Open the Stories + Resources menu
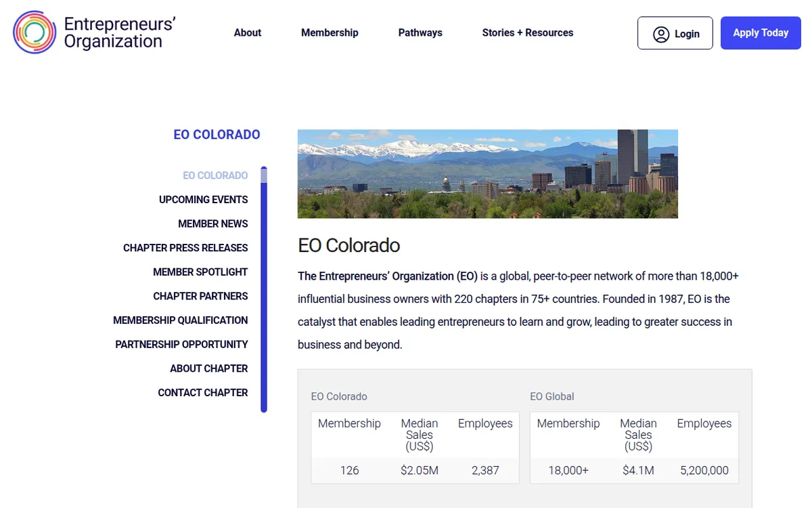 tap(528, 33)
